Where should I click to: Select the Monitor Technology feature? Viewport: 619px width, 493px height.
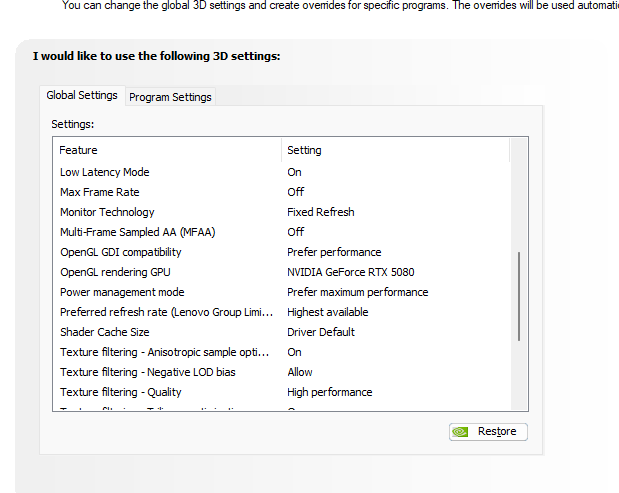pos(107,212)
